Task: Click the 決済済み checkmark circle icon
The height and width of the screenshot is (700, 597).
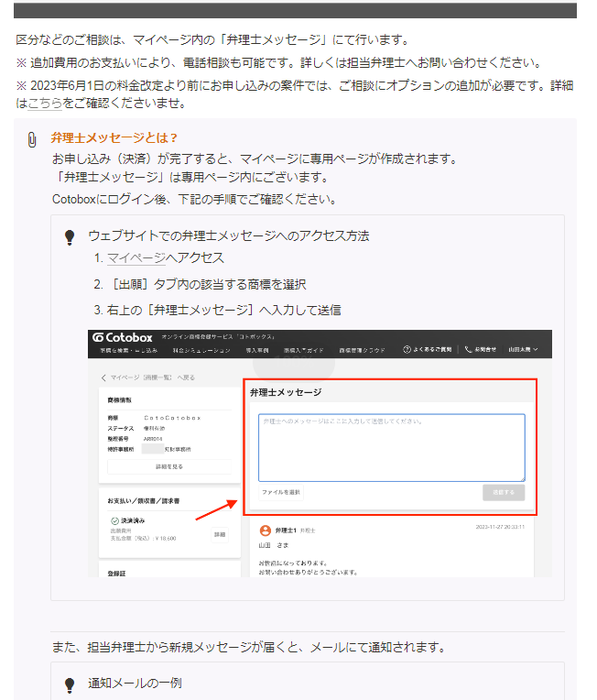Action: tap(114, 520)
